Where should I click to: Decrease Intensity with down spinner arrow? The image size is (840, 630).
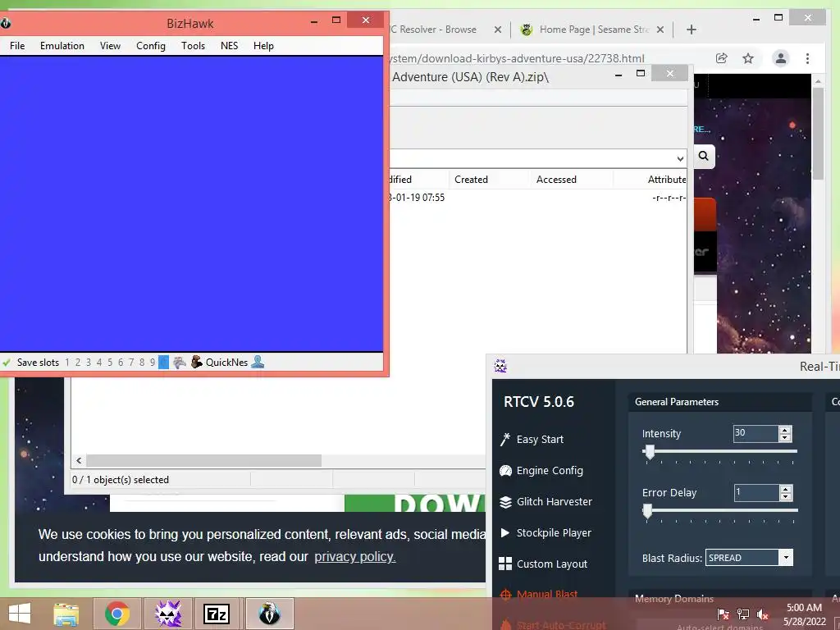785,438
